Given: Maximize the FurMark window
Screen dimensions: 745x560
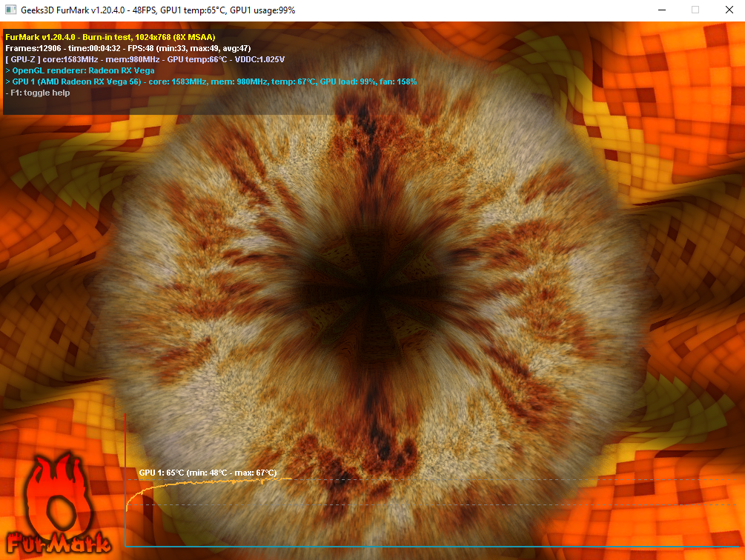Looking at the screenshot, I should click(x=695, y=10).
